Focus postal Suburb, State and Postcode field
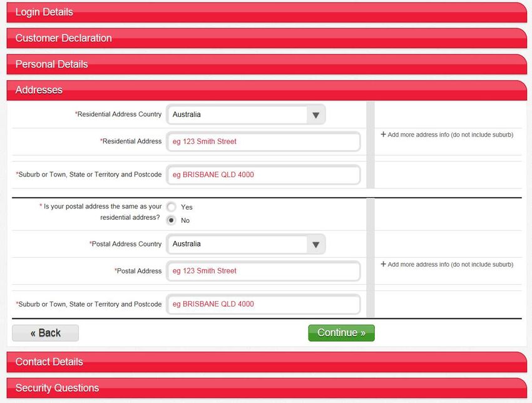532x403 pixels. click(263, 304)
